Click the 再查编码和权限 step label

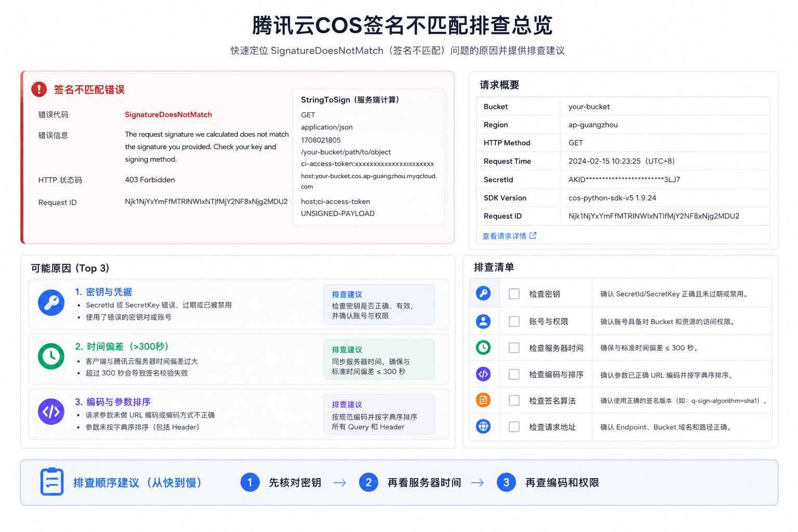coord(562,483)
